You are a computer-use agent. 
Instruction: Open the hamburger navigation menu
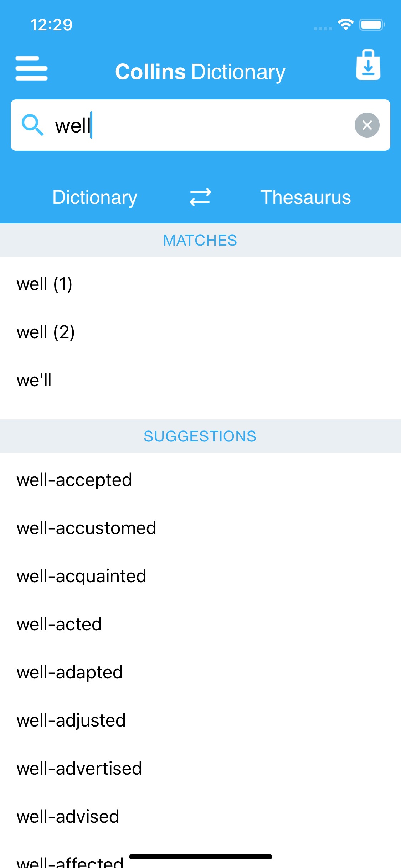click(31, 68)
